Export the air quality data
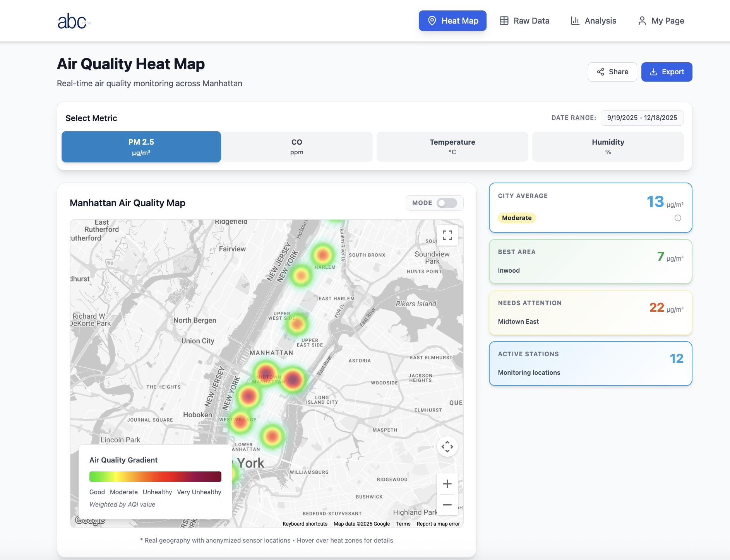The image size is (730, 560). [667, 72]
